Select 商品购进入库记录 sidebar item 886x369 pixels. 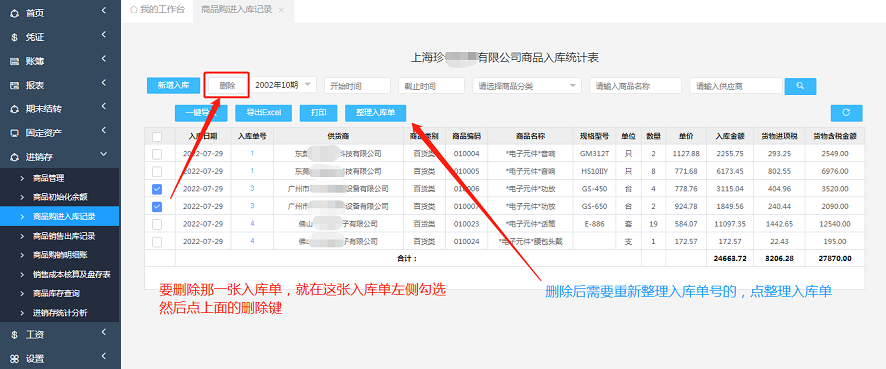click(59, 216)
